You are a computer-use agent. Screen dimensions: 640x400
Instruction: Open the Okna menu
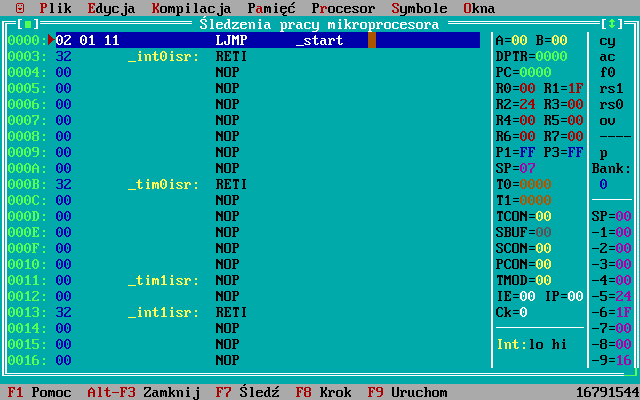[479, 8]
